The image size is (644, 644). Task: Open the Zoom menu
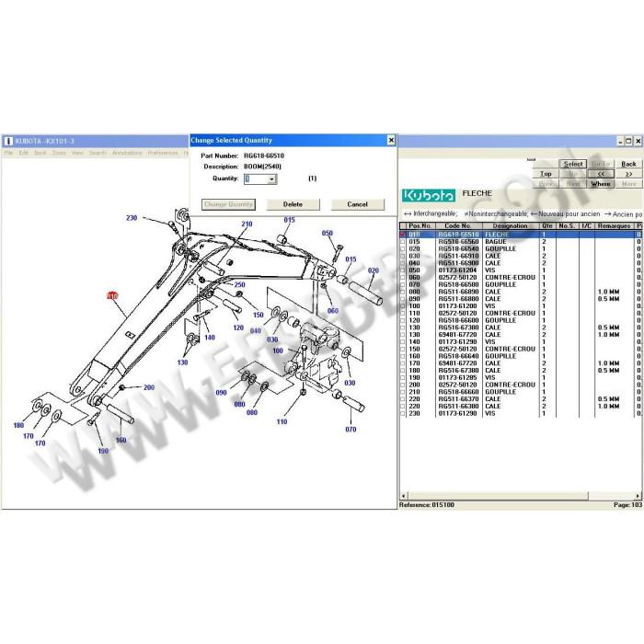[59, 153]
